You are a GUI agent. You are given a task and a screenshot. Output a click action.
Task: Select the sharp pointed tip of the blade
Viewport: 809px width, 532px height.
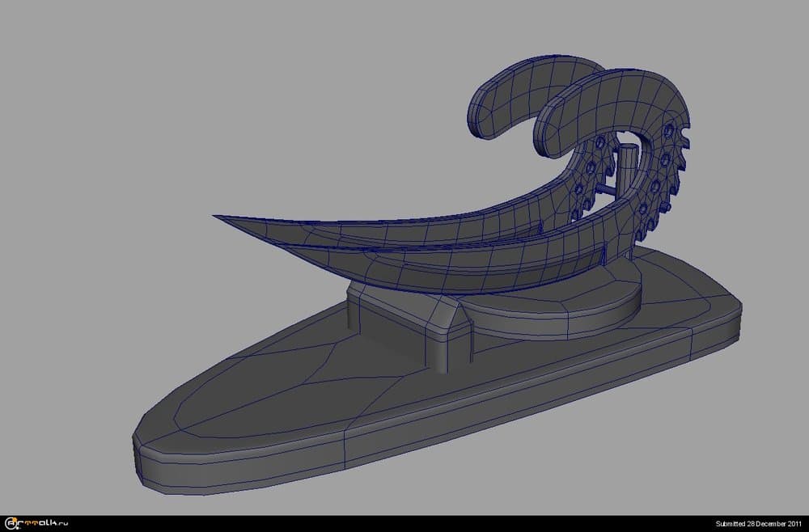click(218, 217)
